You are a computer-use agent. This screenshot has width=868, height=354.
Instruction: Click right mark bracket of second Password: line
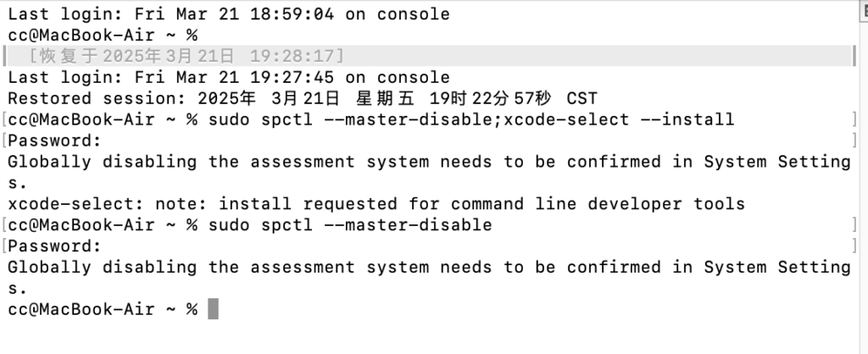854,246
